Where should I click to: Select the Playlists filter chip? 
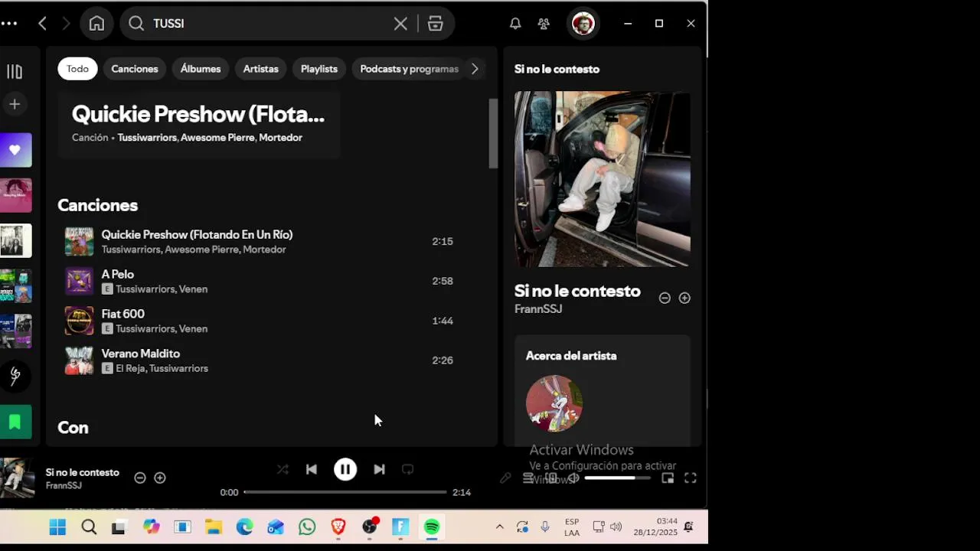(x=319, y=69)
